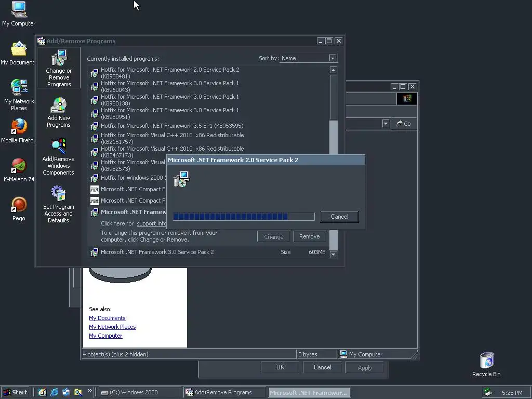Open address bar dropdown in background Explorer window
The image size is (532, 399).
[x=385, y=124]
